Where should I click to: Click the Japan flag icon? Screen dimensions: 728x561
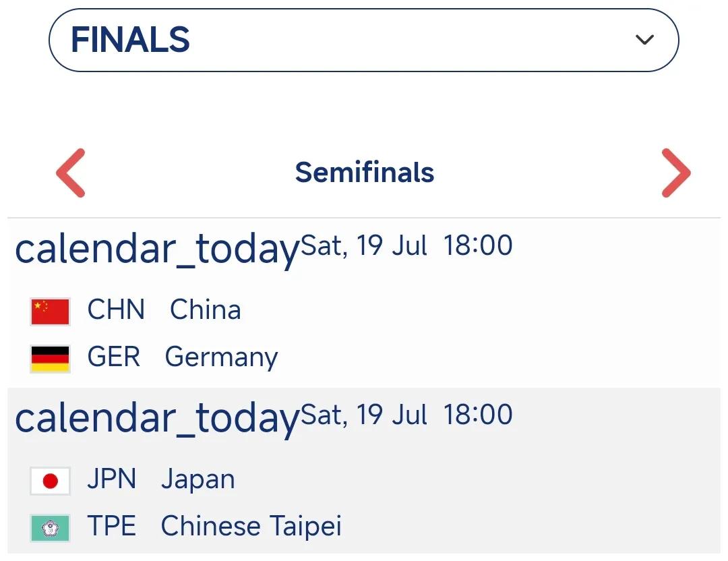pos(50,481)
